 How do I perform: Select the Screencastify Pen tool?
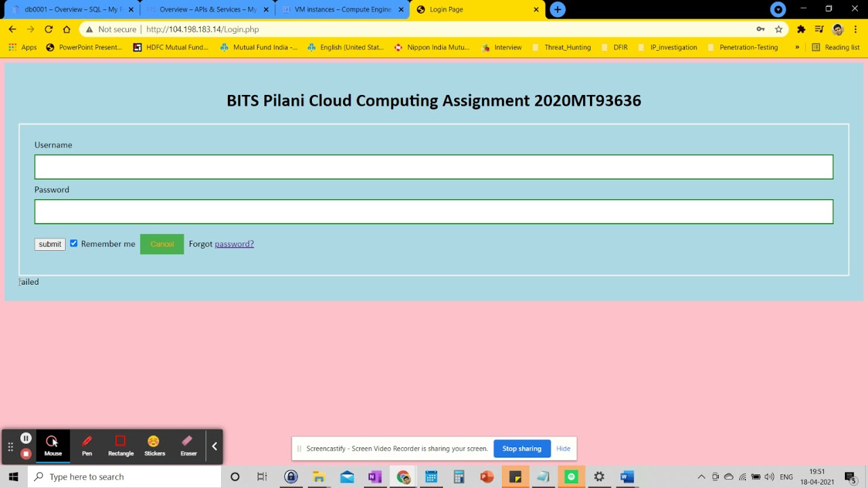[x=87, y=446]
